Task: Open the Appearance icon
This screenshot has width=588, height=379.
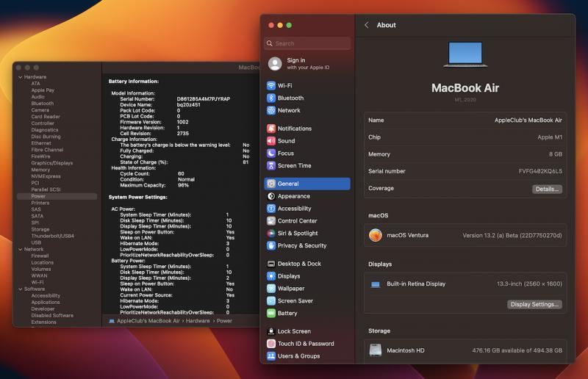Action: pos(270,196)
